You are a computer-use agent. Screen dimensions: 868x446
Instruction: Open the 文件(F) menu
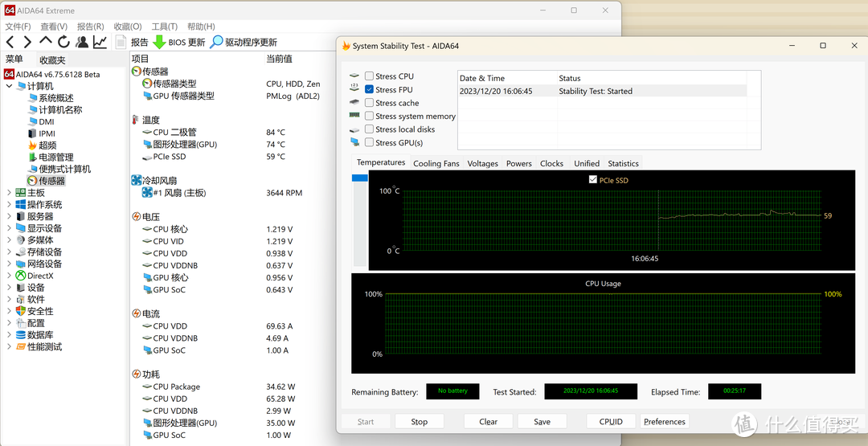(x=18, y=27)
